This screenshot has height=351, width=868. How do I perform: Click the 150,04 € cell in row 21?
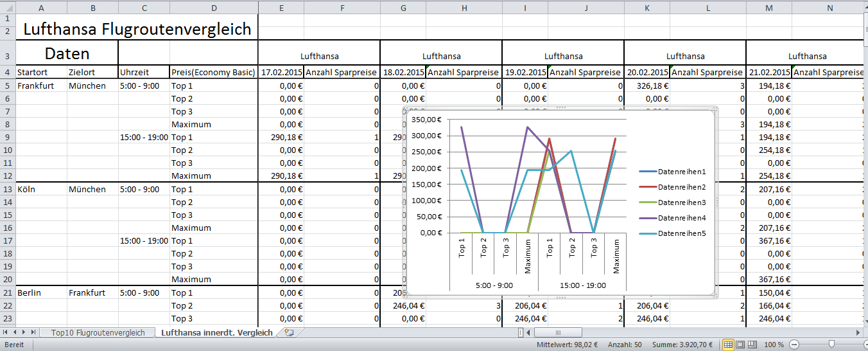[x=769, y=292]
